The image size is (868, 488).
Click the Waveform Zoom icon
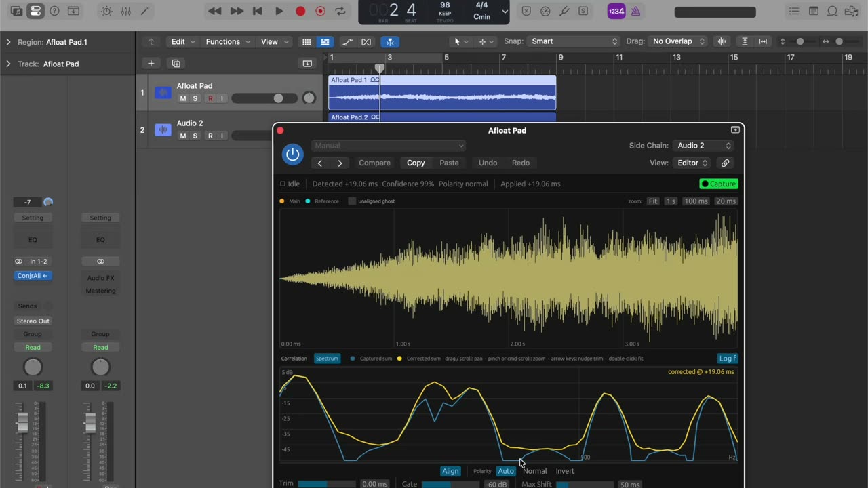(x=722, y=41)
